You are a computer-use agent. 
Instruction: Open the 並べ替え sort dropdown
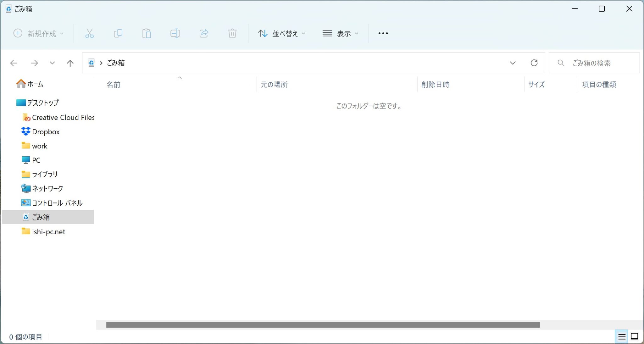[281, 33]
